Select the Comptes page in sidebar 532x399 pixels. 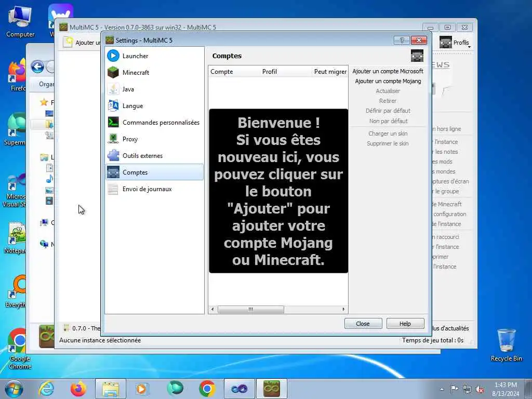(154, 172)
